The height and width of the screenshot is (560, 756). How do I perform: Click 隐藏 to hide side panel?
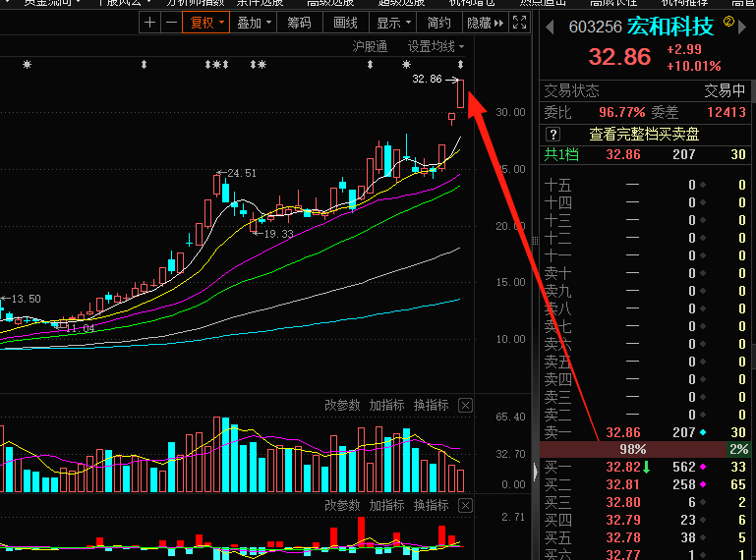[485, 23]
